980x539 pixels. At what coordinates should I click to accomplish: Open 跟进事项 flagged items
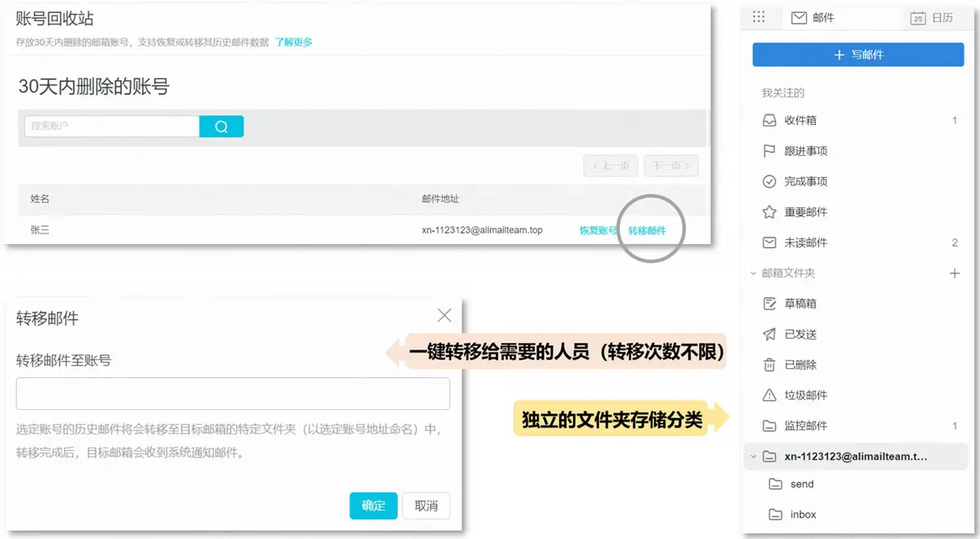click(x=805, y=151)
